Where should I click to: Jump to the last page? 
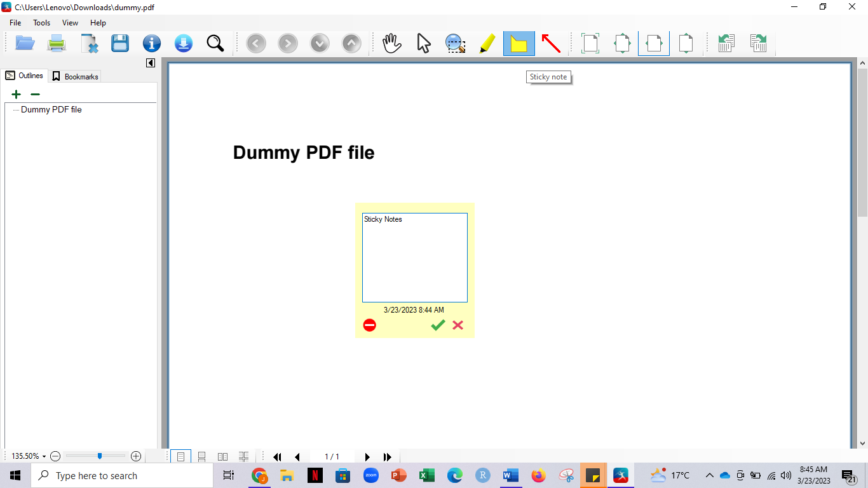(x=387, y=457)
